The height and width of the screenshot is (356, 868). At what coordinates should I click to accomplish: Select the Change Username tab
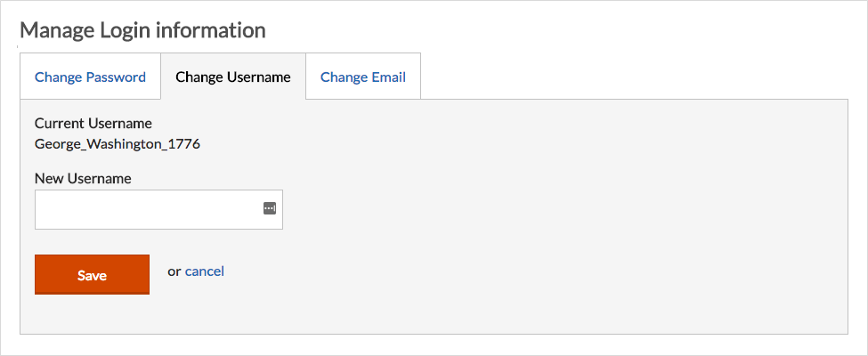pyautogui.click(x=233, y=77)
